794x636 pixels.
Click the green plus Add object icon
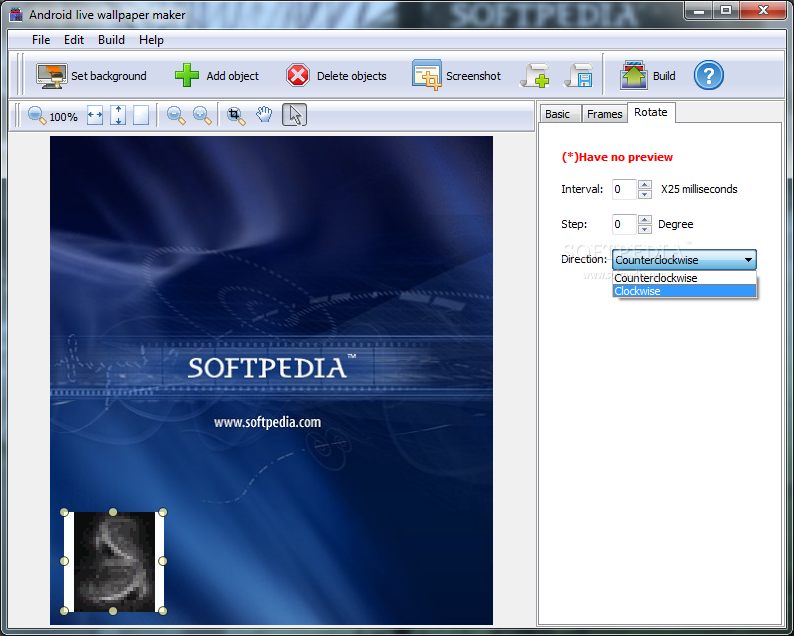point(187,75)
